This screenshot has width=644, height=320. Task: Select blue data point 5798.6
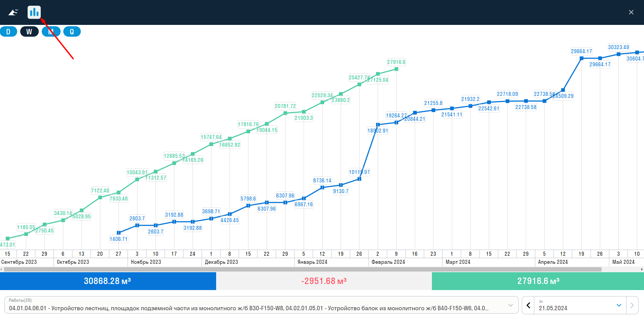tap(248, 206)
